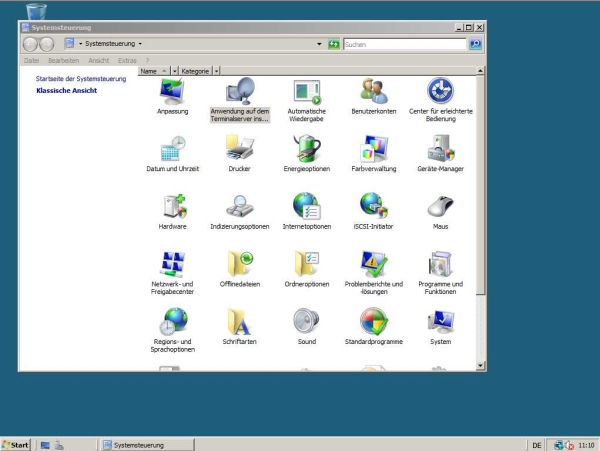Open the Maus icon
The image size is (600, 451).
coord(440,212)
